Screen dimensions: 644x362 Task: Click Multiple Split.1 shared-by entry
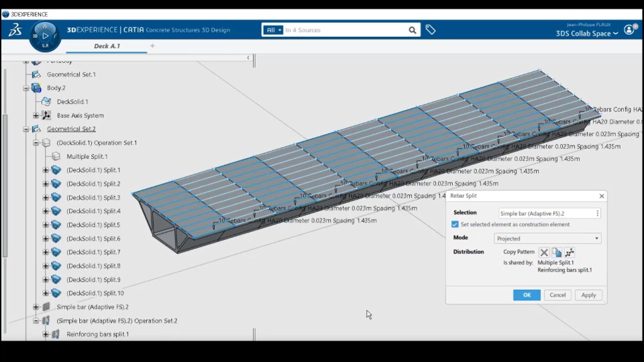click(x=555, y=263)
